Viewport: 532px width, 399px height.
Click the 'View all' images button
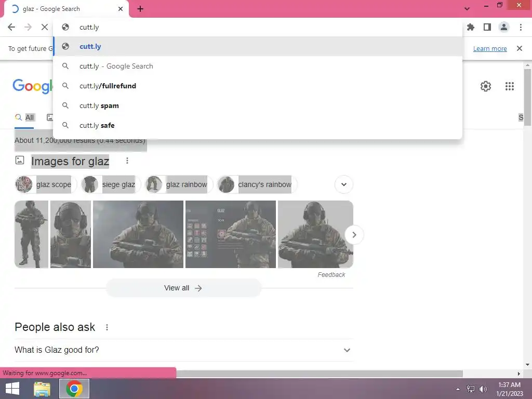[x=183, y=288]
